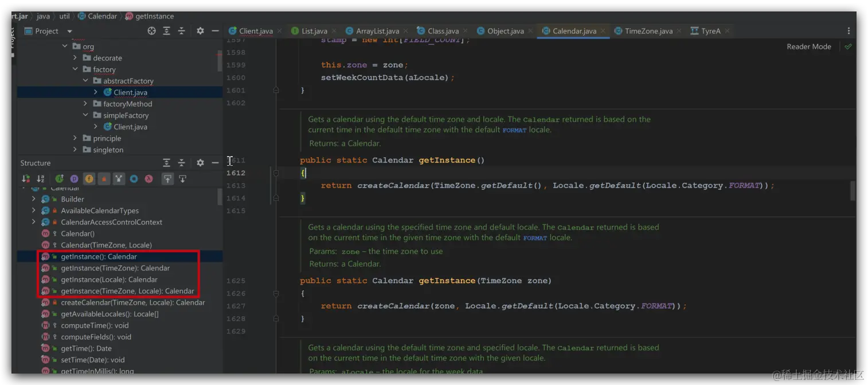
Task: Click select opened file target icon
Action: [x=151, y=31]
